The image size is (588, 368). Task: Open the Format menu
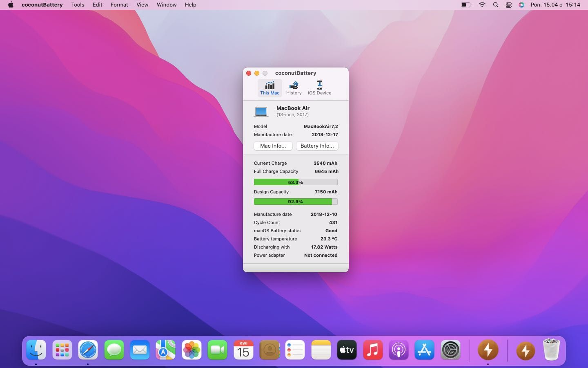pyautogui.click(x=119, y=5)
